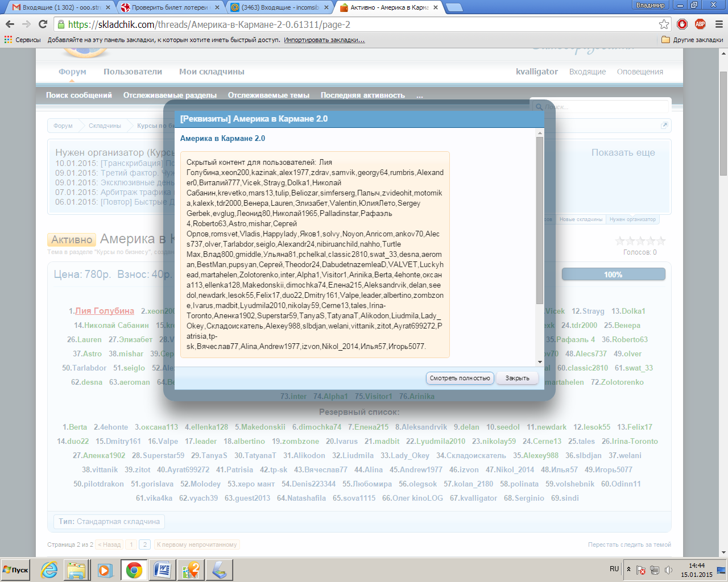Open Windows Explorer from the taskbar

(76, 569)
